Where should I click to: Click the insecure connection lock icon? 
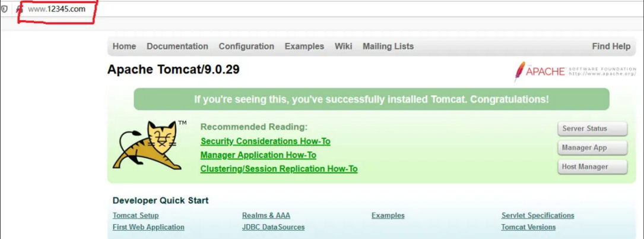[x=19, y=9]
